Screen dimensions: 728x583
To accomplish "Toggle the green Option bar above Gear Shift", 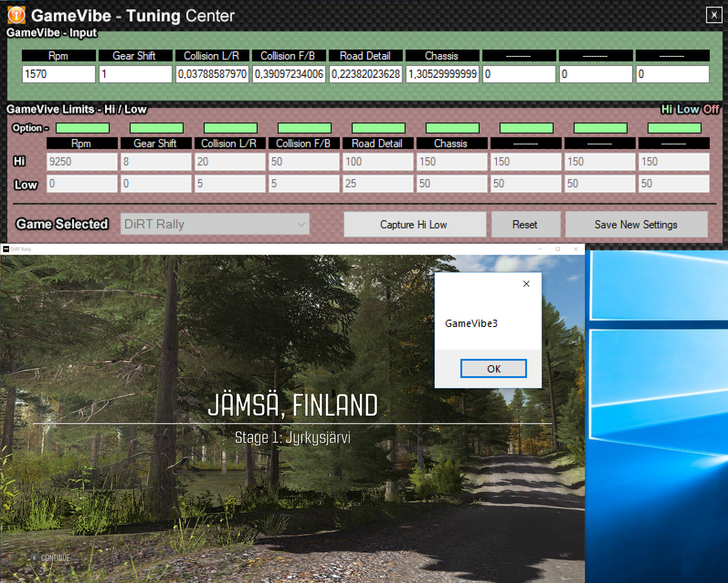I will 157,128.
